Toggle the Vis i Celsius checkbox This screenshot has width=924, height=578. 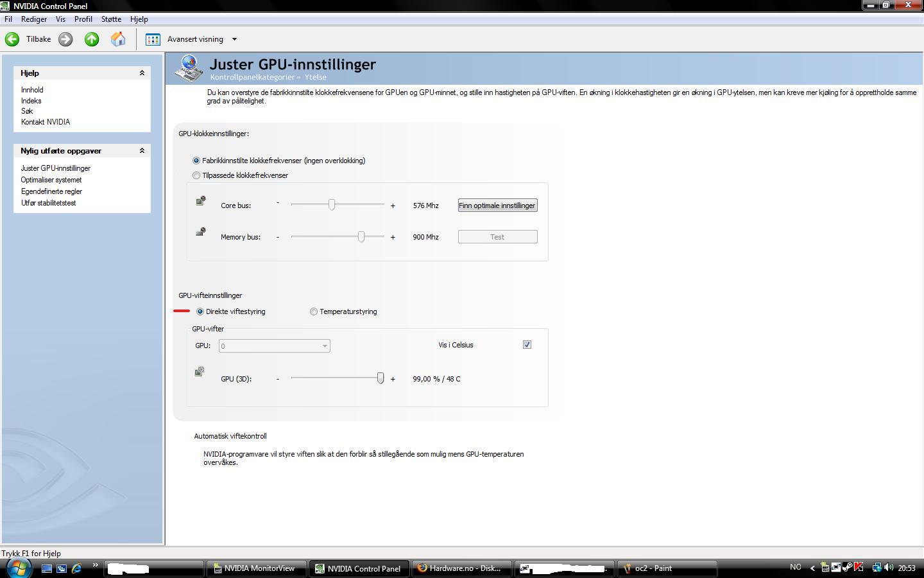point(527,345)
